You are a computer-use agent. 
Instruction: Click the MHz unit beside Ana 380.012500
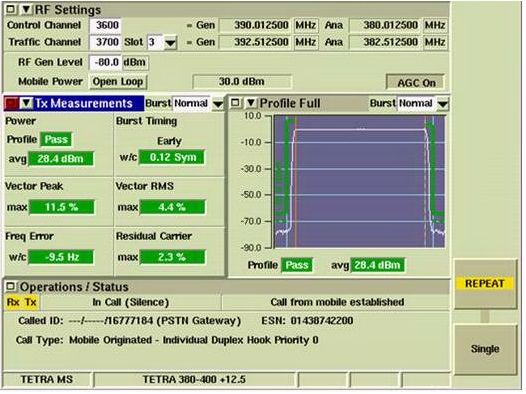(x=435, y=25)
